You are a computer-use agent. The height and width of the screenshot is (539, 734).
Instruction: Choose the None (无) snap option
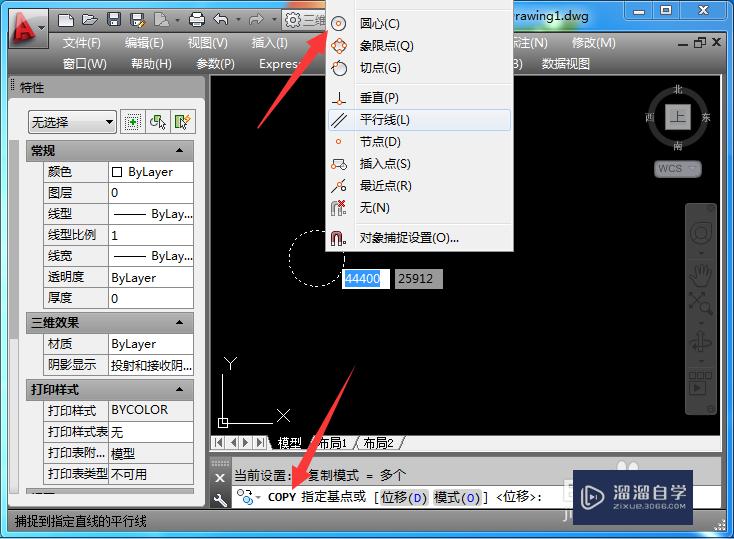(x=419, y=207)
